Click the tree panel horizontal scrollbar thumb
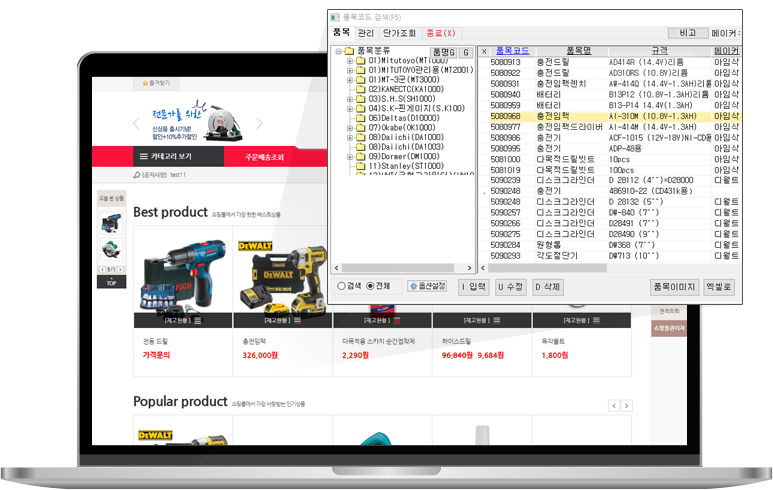 [397, 268]
